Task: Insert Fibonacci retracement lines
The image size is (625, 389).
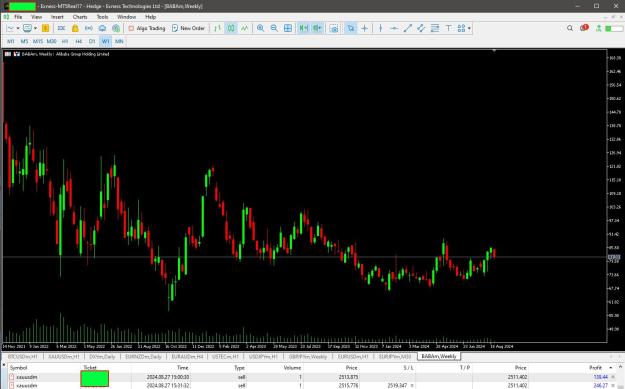Action: (x=435, y=28)
